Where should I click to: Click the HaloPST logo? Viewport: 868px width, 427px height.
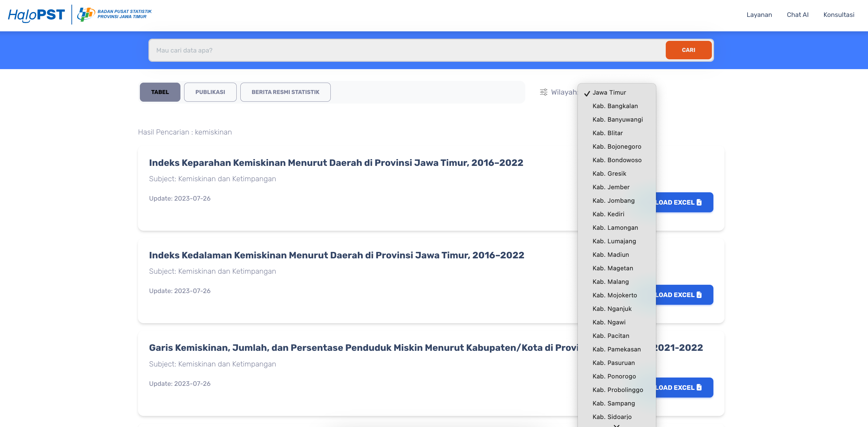[x=36, y=15]
